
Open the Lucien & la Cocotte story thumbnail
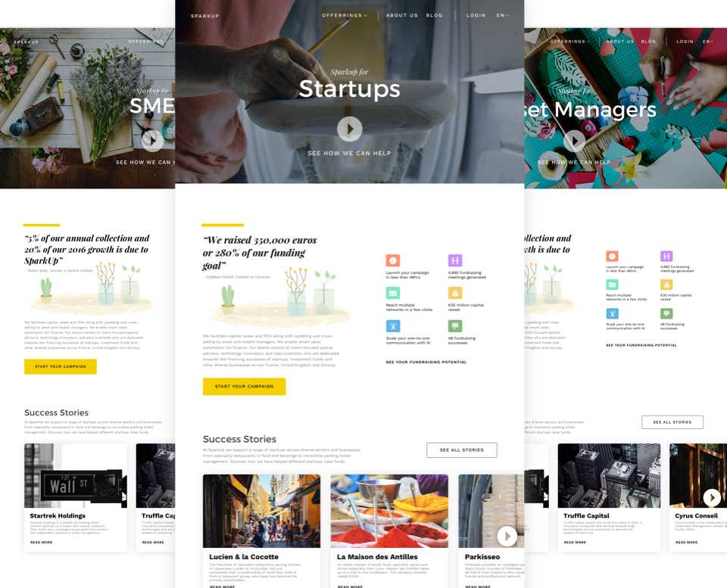tap(261, 511)
